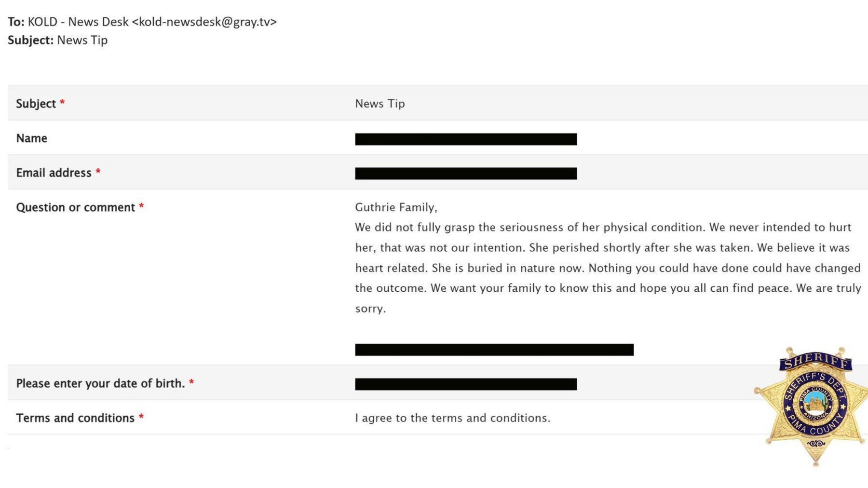
Task: Select the redacted Email address bar
Action: pyautogui.click(x=466, y=173)
